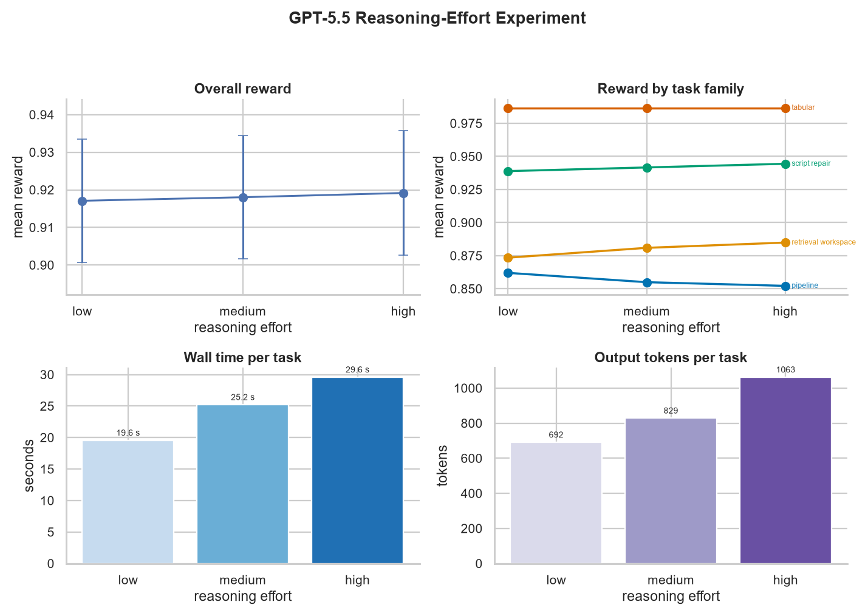This screenshot has width=868, height=616.
Task: Select the "0.975" y-axis tick label
Action: (465, 124)
